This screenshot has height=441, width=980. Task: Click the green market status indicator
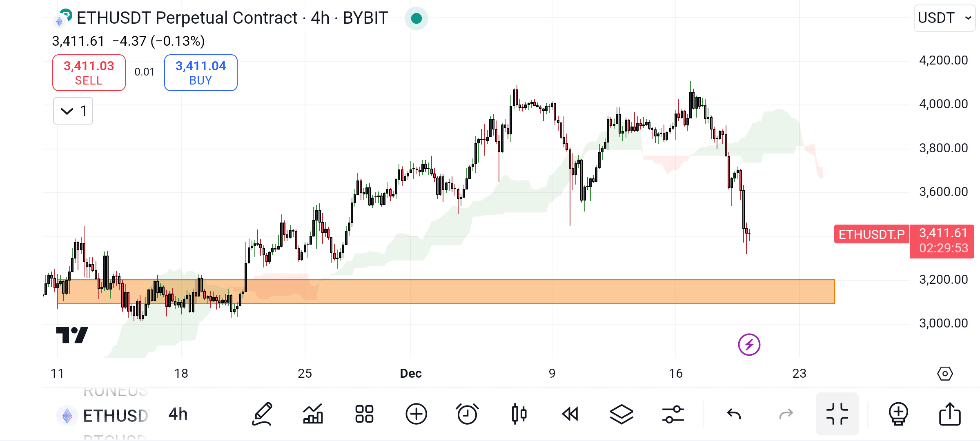pyautogui.click(x=416, y=18)
